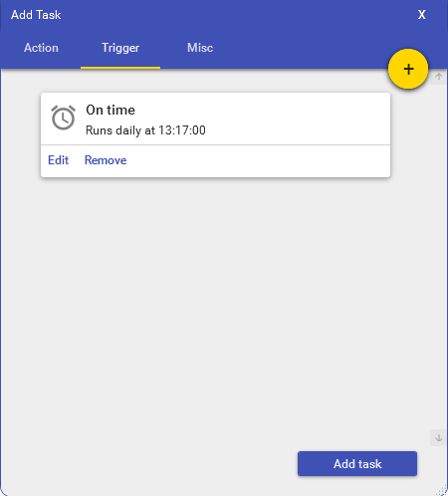Click the On time heading
Image resolution: width=448 pixels, height=496 pixels.
click(x=111, y=110)
